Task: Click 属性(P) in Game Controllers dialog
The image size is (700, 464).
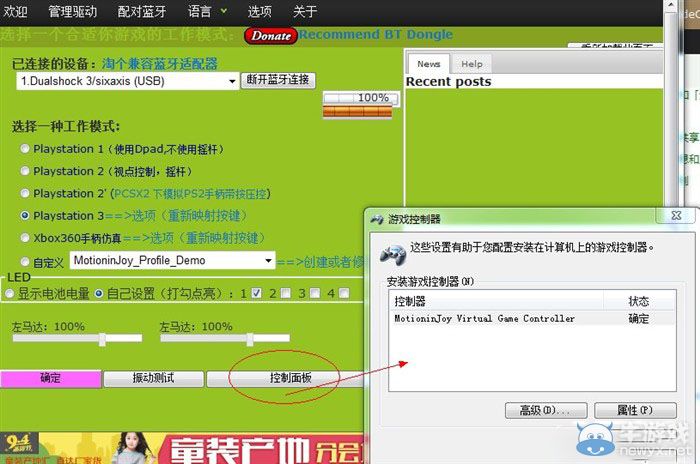Action: coord(635,410)
